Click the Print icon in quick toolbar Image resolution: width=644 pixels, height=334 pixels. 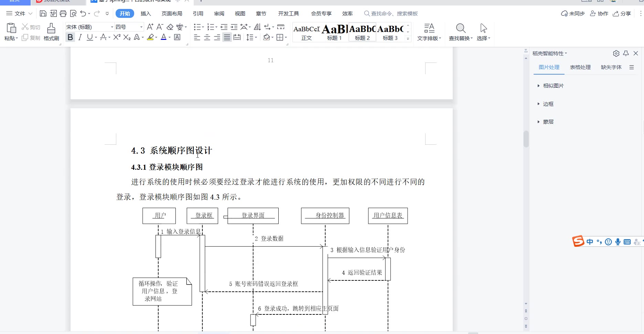tap(63, 14)
